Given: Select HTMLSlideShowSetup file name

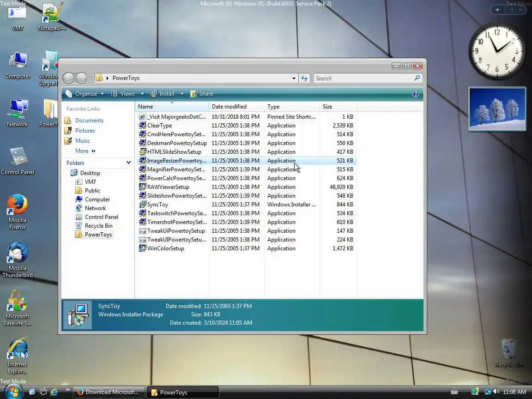Looking at the screenshot, I should point(174,152).
